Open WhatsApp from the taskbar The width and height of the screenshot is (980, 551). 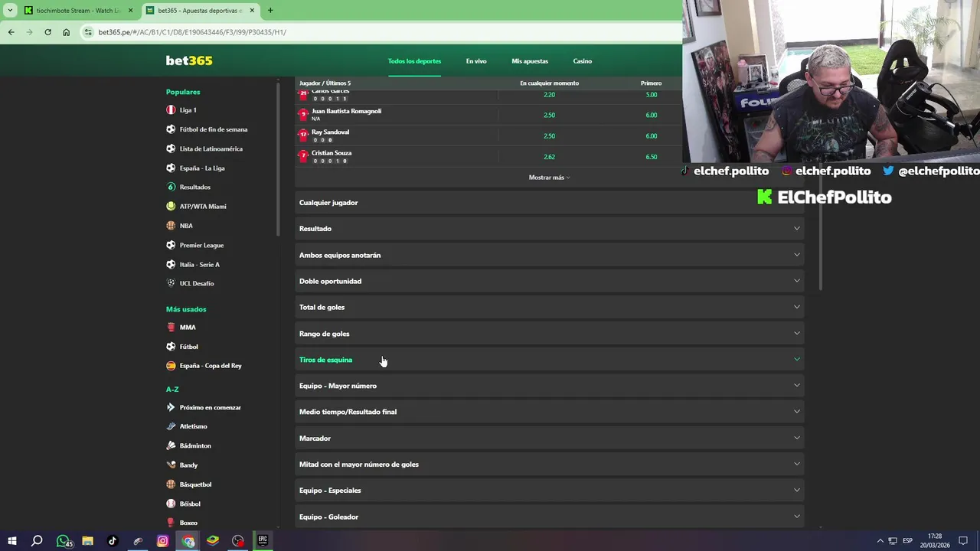point(63,541)
